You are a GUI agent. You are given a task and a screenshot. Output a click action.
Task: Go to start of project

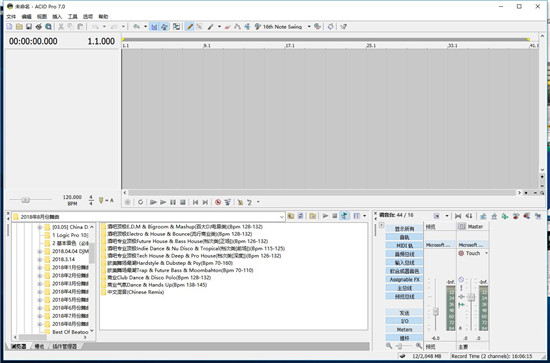[196, 202]
